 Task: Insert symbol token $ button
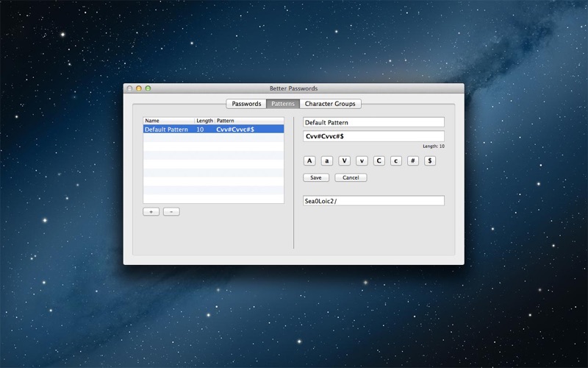click(x=430, y=160)
